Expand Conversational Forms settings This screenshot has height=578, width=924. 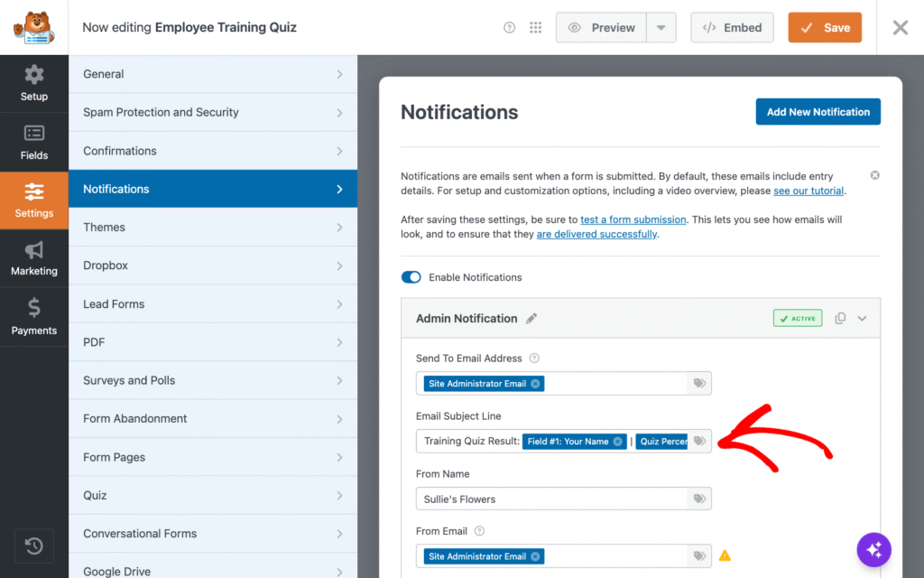pos(213,534)
